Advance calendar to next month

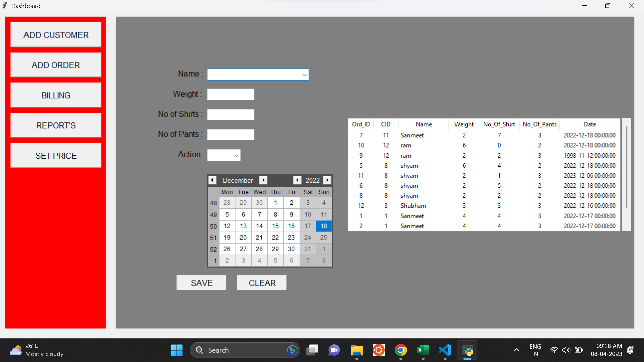point(263,180)
